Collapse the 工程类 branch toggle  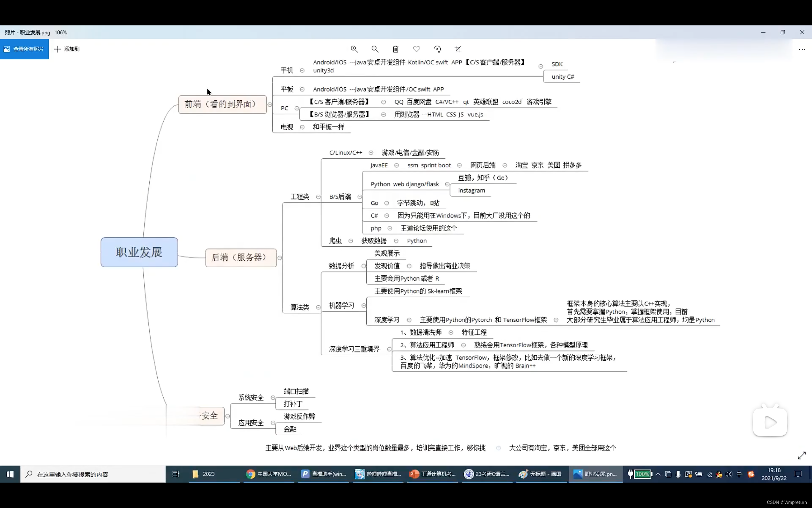click(x=318, y=197)
